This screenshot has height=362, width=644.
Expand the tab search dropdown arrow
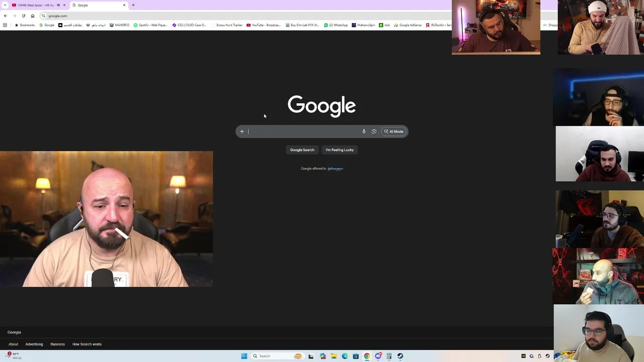click(5, 5)
